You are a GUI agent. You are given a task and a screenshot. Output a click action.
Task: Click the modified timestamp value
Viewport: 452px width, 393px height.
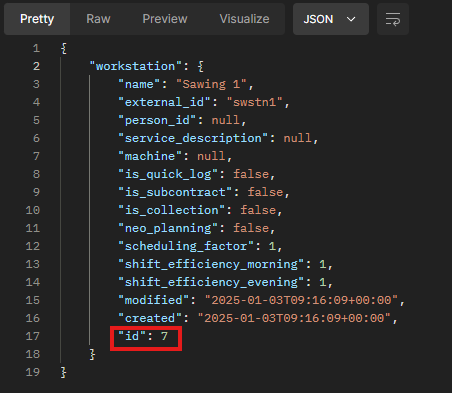(301, 300)
